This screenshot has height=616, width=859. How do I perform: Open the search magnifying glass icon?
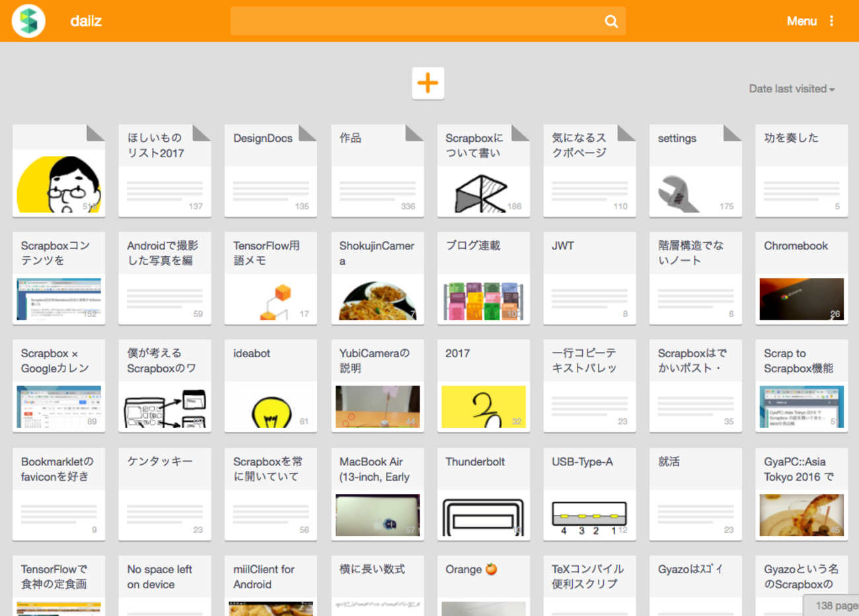point(611,20)
